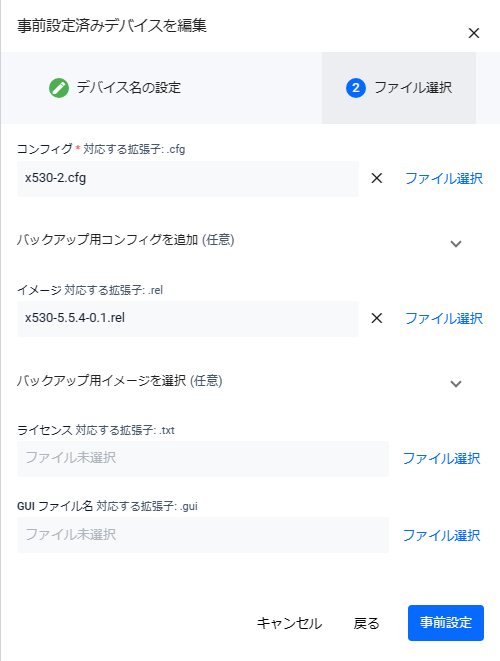
Task: Choose a license file via ファイル選択 link
Action: click(x=441, y=458)
